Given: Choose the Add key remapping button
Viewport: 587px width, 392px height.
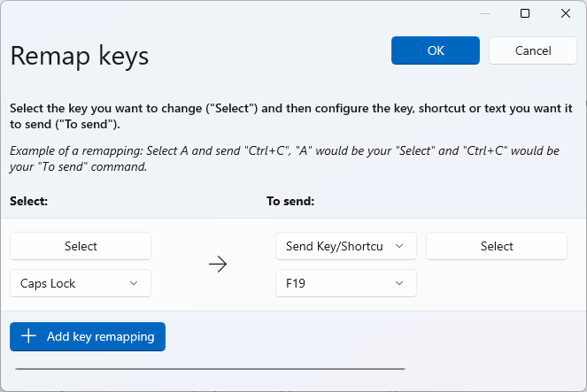Looking at the screenshot, I should point(88,336).
